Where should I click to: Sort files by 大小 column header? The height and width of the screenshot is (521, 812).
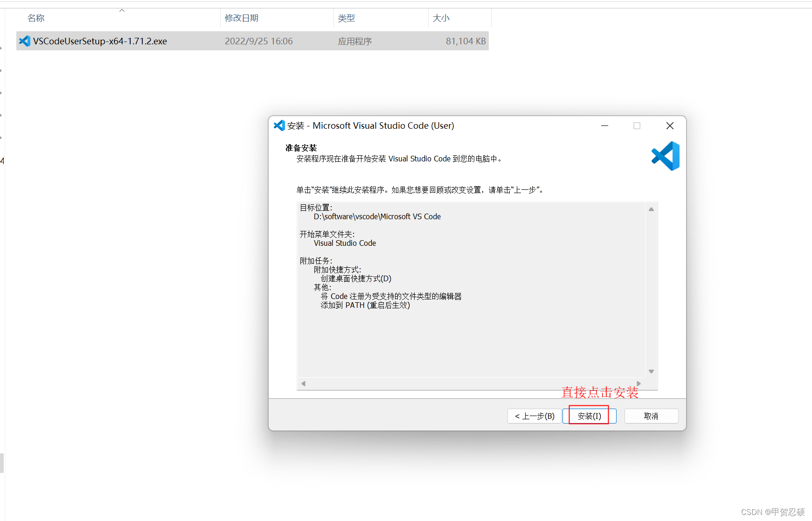(441, 18)
